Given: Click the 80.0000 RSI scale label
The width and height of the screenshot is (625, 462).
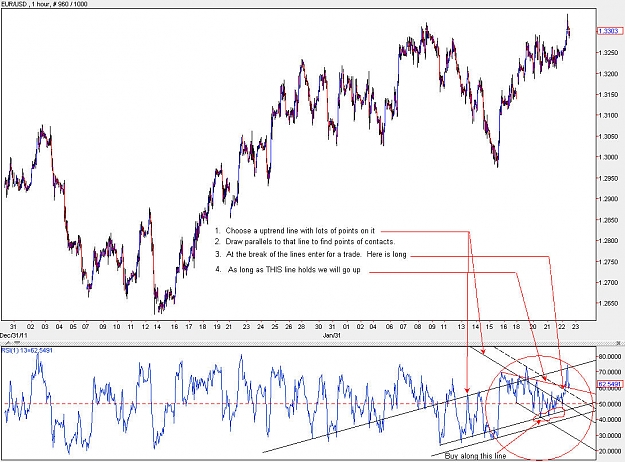Looking at the screenshot, I should [611, 356].
